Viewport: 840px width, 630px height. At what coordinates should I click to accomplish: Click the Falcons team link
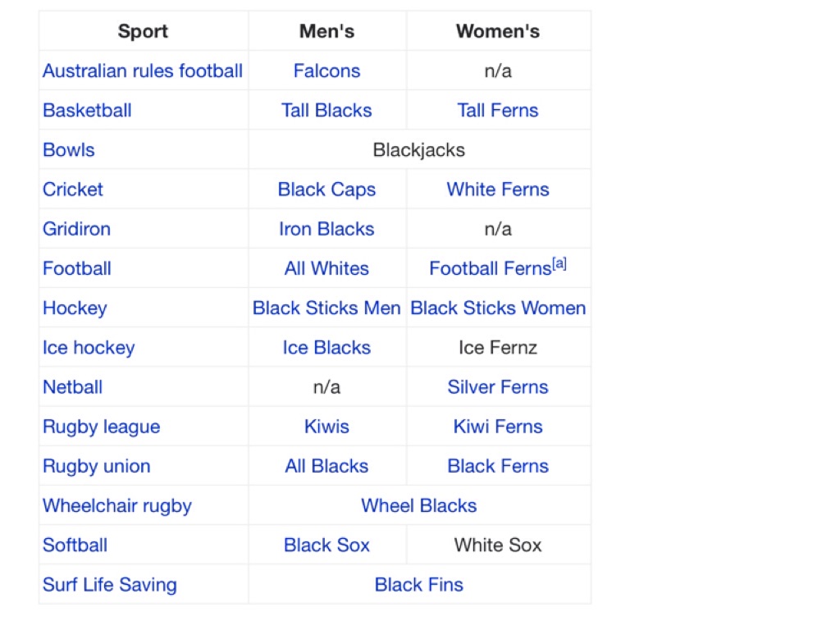point(326,71)
